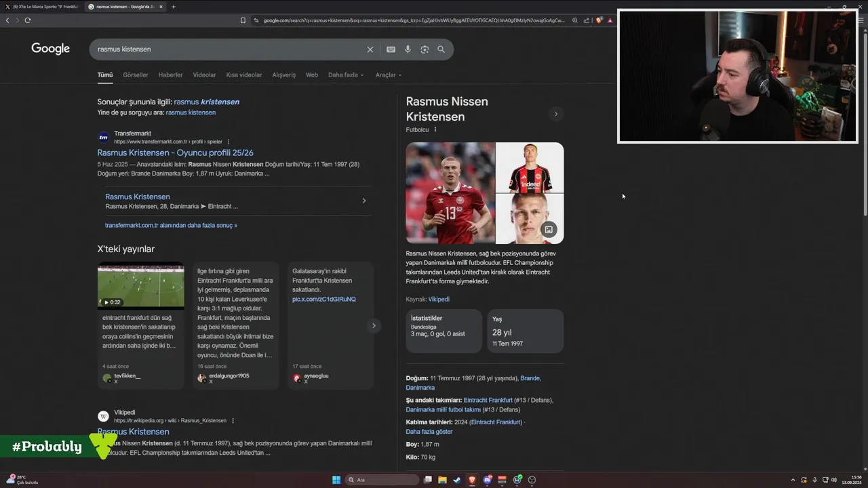This screenshot has width=868, height=488.
Task: Open Vikipedi result three-dot options
Action: point(233,420)
